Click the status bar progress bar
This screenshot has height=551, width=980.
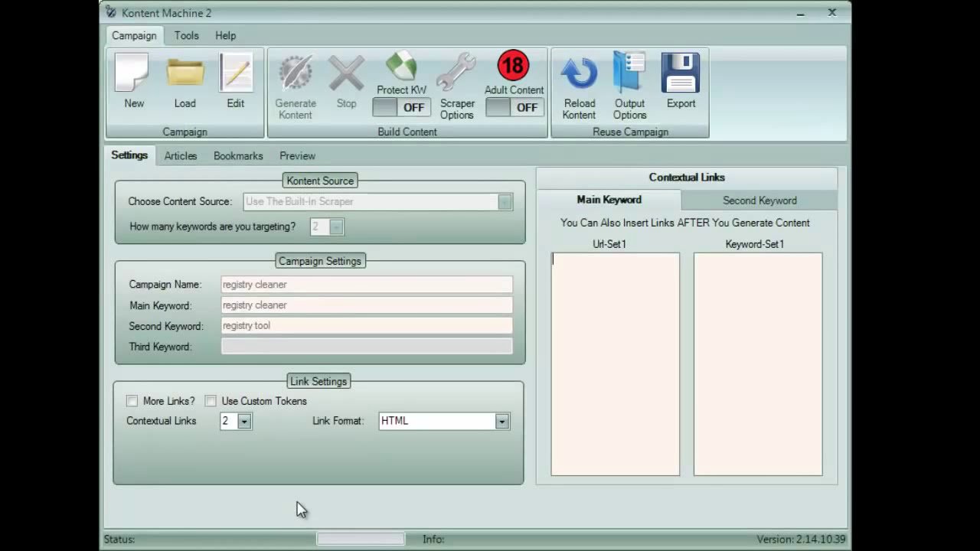click(x=361, y=539)
